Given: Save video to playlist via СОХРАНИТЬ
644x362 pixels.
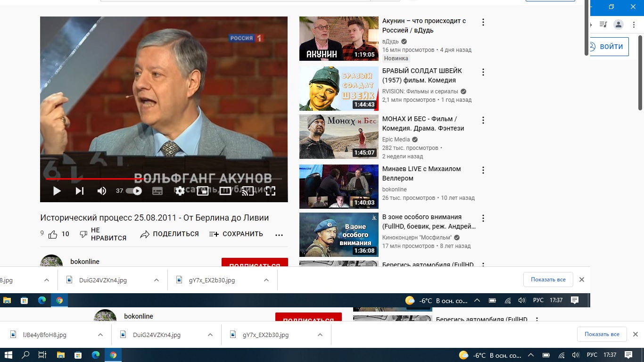Looking at the screenshot, I should 236,234.
